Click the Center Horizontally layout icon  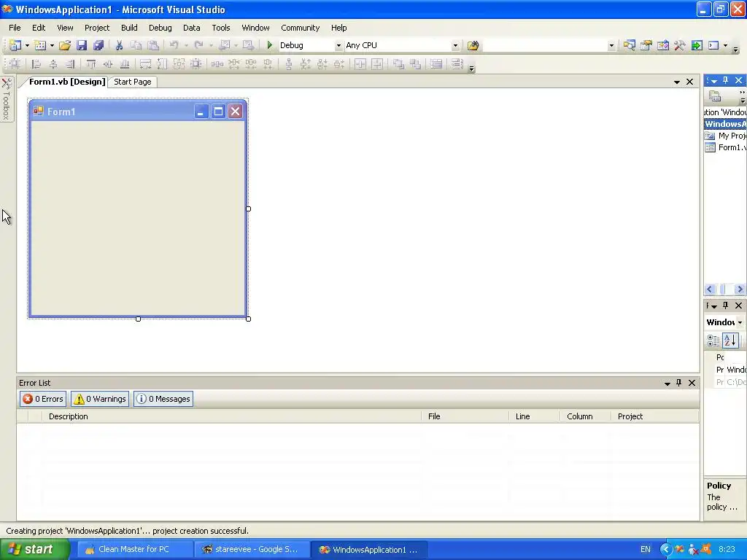pos(360,64)
